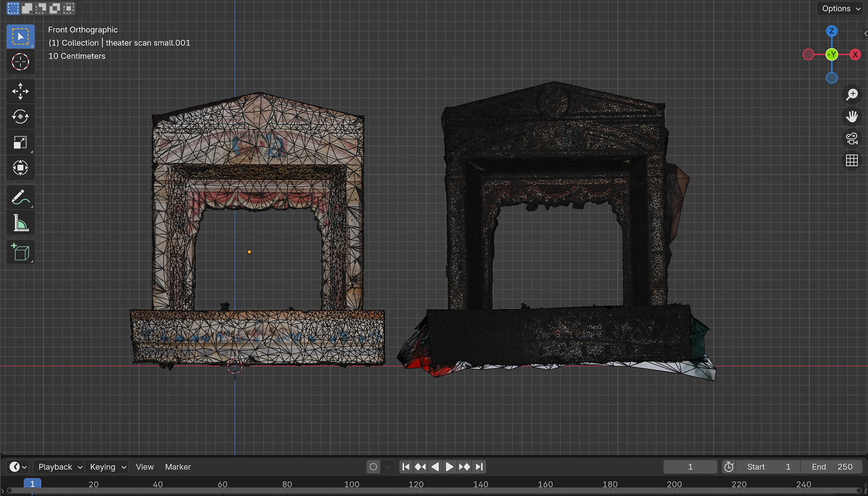Play the animation forward
This screenshot has width=868, height=496.
click(449, 467)
